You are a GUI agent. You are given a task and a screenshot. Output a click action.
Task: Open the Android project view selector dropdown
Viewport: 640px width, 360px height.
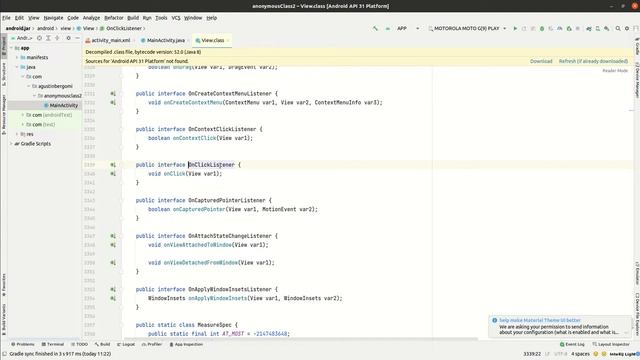pyautogui.click(x=22, y=38)
